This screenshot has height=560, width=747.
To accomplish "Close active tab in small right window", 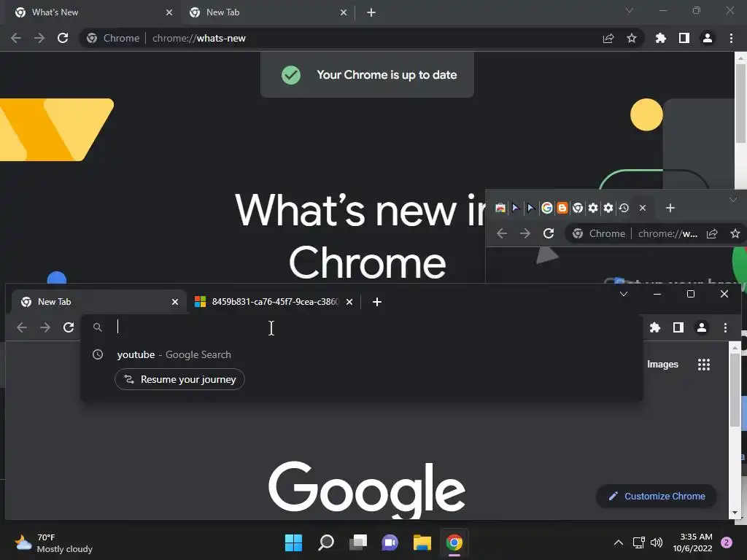I will (643, 208).
